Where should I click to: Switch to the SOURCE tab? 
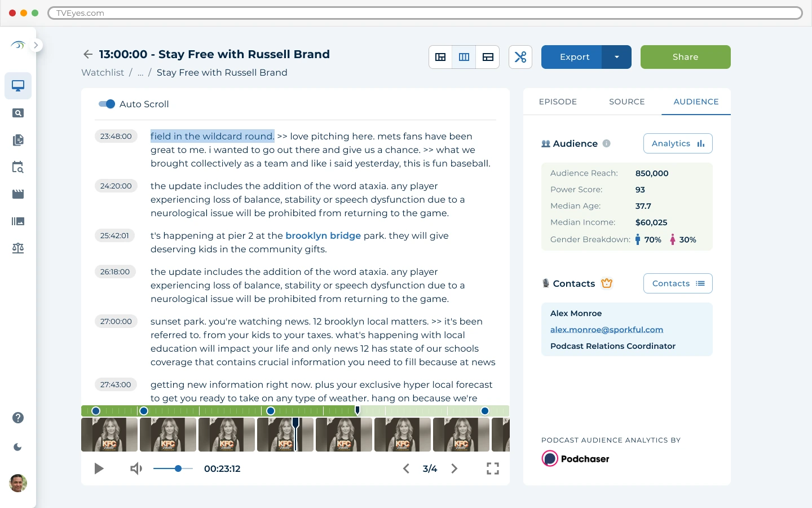point(626,102)
